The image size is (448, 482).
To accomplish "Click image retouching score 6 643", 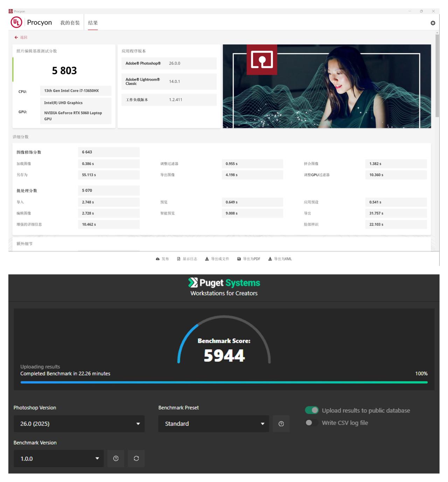I will click(x=87, y=152).
